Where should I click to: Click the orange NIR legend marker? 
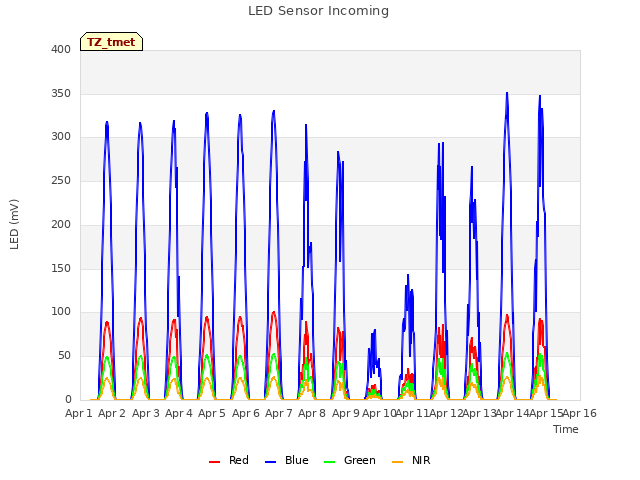(397, 462)
